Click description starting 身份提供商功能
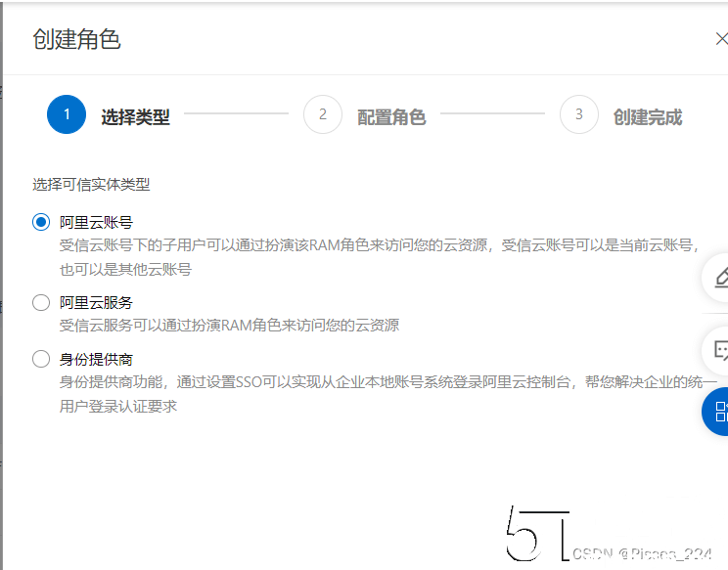 click(x=388, y=381)
